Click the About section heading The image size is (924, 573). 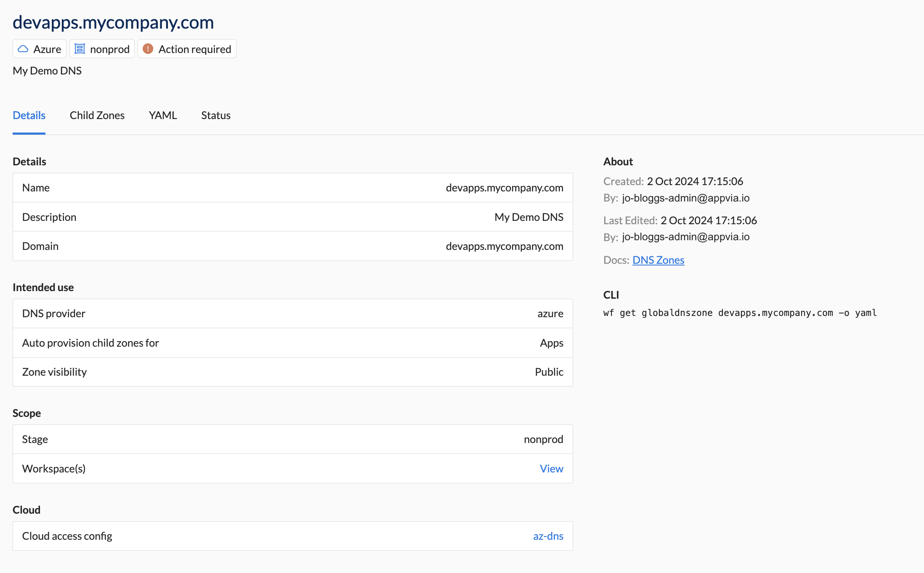pos(618,162)
